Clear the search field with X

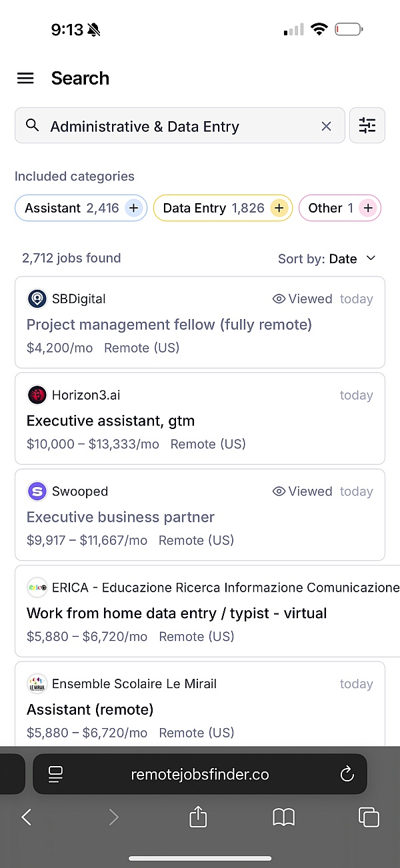point(326,126)
